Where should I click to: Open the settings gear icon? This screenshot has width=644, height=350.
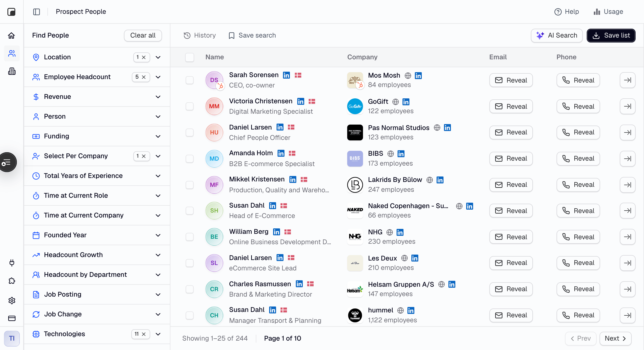[12, 300]
